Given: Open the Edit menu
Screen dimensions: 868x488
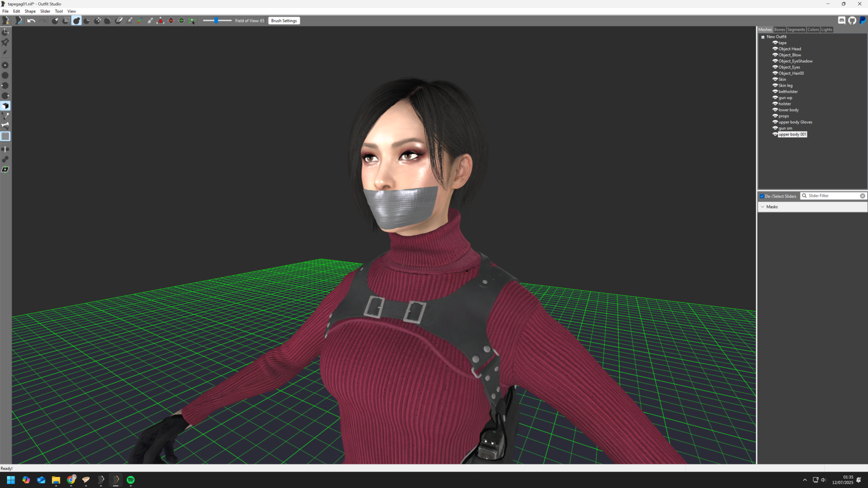Looking at the screenshot, I should pyautogui.click(x=17, y=11).
